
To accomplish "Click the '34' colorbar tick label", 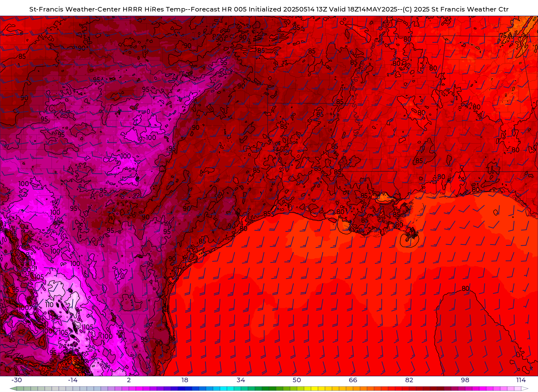I will pos(241,380).
